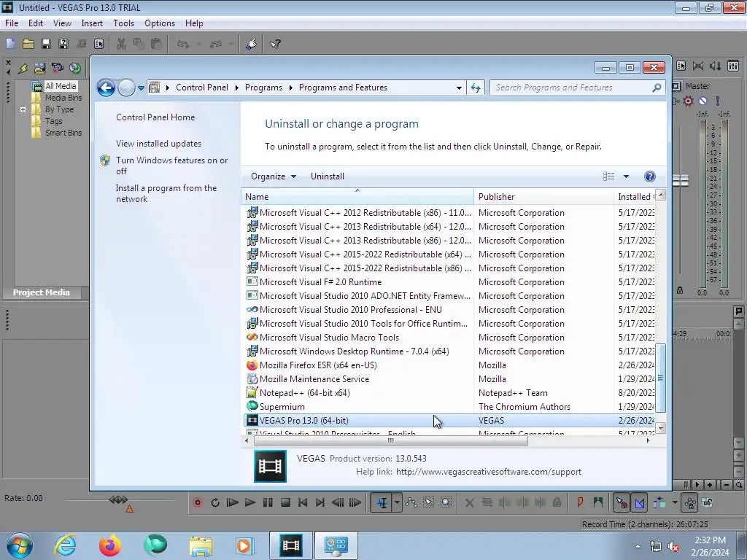Click Cut scissors icon in VEGAS toolbar

click(x=121, y=44)
